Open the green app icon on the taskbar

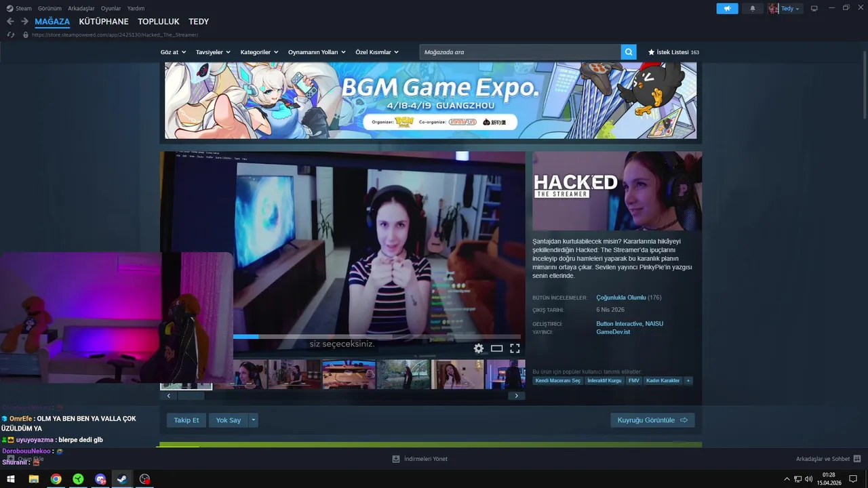[78, 479]
